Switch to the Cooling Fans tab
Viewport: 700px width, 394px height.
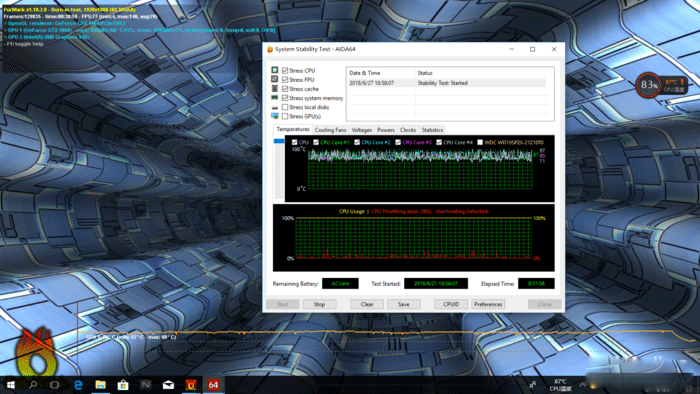click(330, 130)
